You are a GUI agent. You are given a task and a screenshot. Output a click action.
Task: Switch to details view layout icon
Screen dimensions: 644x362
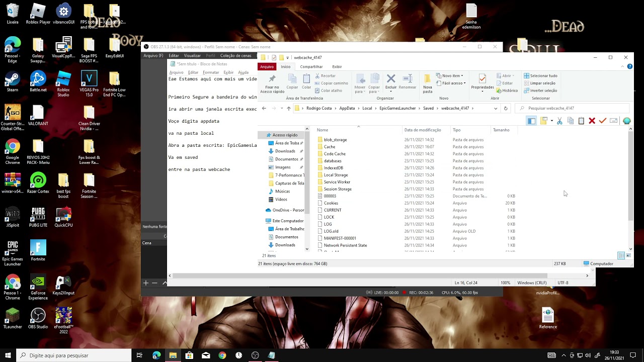621,256
